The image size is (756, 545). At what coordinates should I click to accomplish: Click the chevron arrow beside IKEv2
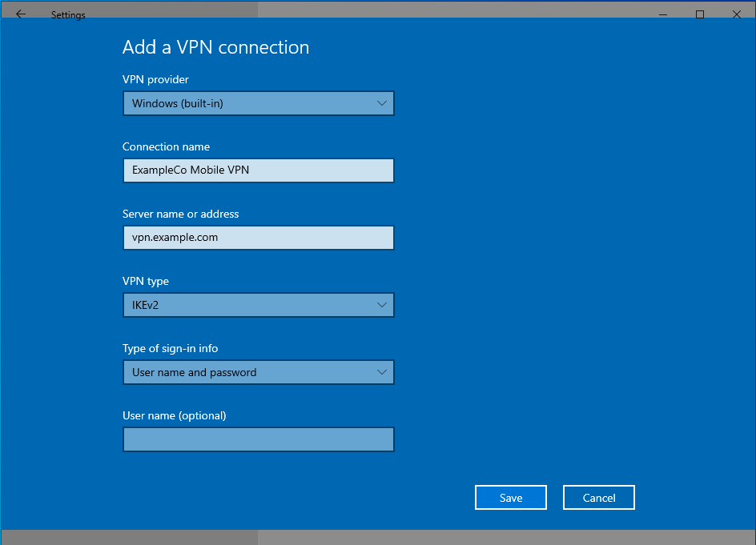[381, 305]
